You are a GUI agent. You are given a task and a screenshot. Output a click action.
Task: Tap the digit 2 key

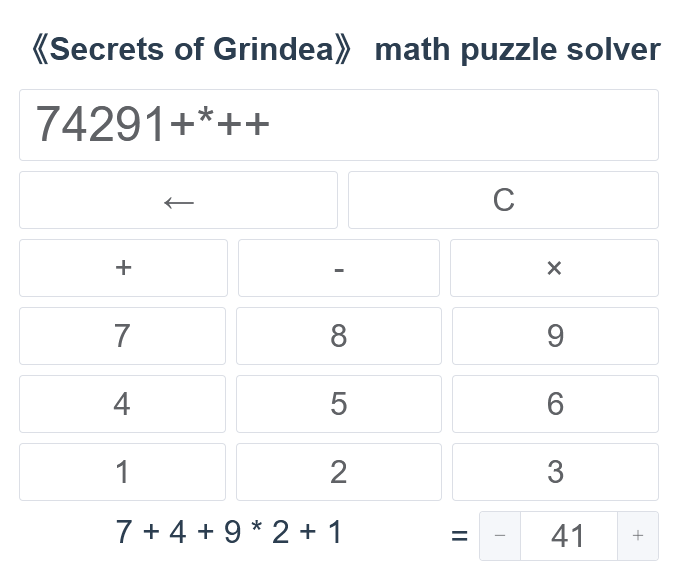[339, 472]
